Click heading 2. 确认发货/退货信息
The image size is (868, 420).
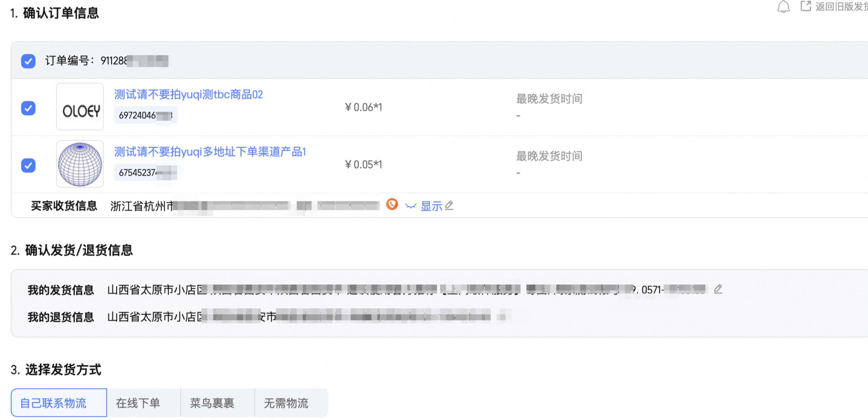pos(72,250)
